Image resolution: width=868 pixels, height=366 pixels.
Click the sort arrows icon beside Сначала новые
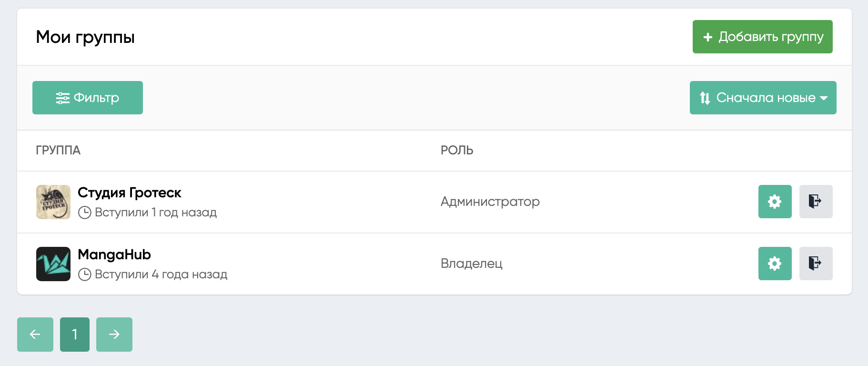pos(705,98)
